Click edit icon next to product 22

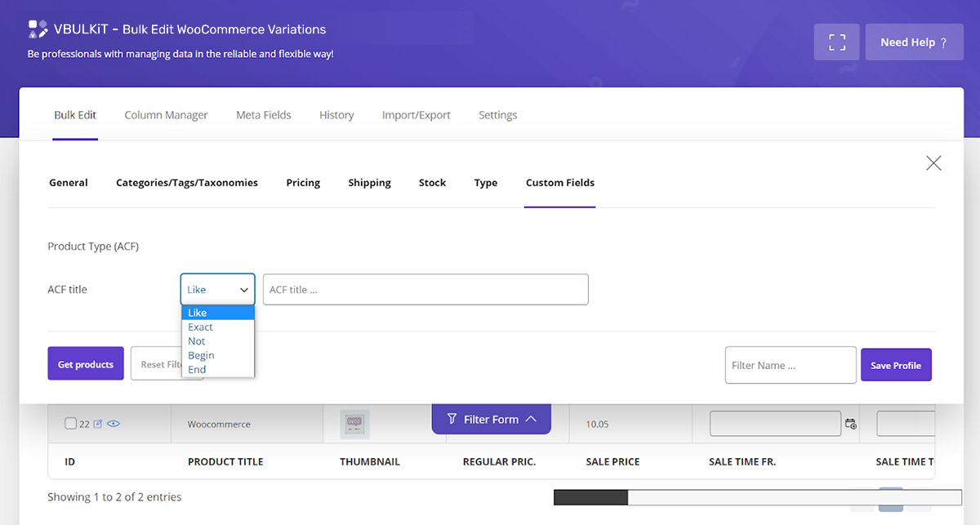pyautogui.click(x=98, y=424)
